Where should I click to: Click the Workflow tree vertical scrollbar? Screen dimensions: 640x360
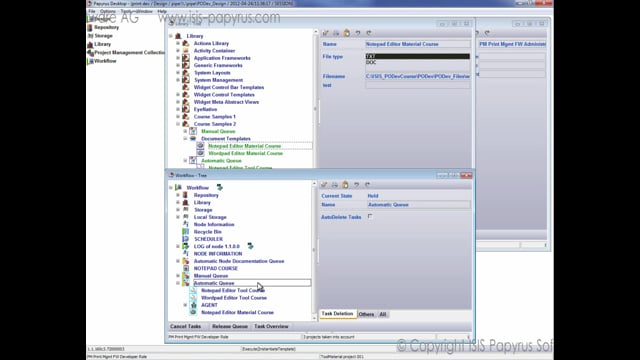314,250
